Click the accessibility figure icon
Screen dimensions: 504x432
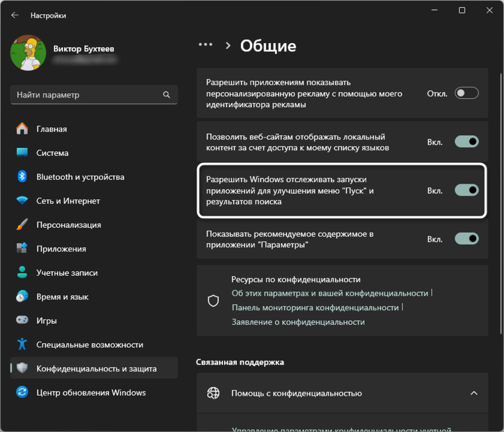(22, 344)
